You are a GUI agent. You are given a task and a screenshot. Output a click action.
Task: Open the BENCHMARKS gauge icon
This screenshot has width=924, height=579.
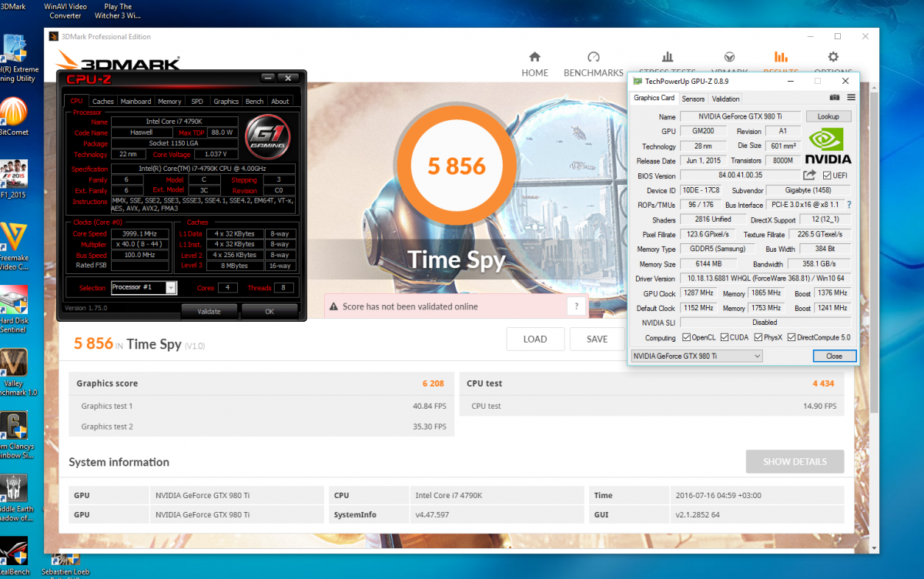click(x=593, y=57)
